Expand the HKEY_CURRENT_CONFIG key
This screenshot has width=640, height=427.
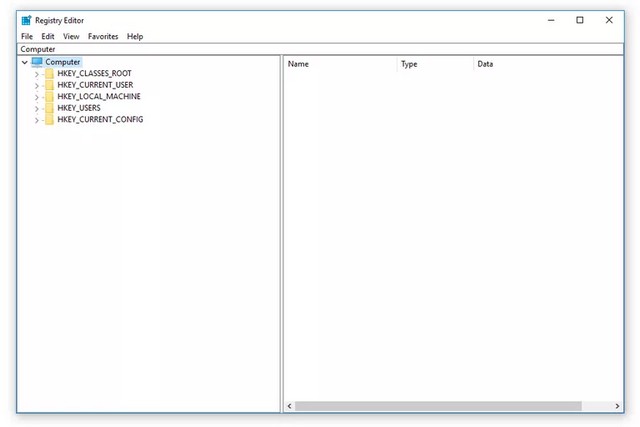click(x=37, y=120)
